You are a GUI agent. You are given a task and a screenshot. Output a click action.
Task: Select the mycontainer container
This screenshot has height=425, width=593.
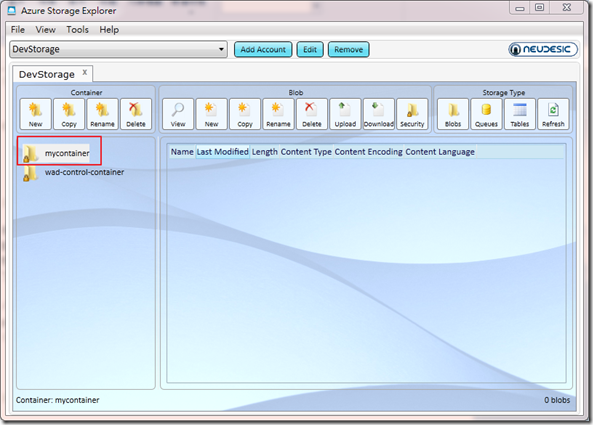click(56, 153)
